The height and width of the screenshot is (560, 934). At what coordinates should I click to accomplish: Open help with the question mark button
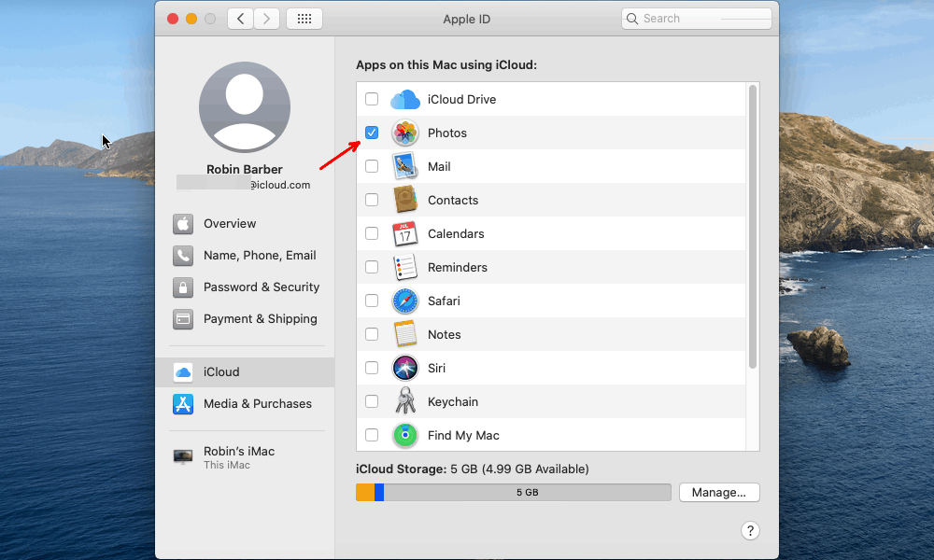(x=751, y=530)
